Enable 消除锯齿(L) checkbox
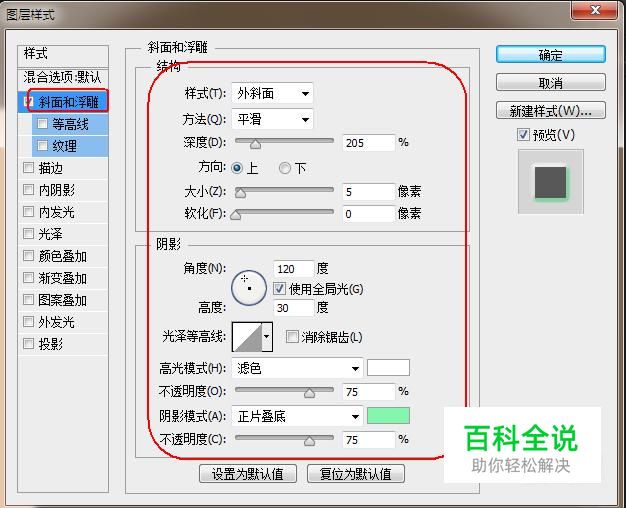The image size is (626, 508). pos(292,336)
